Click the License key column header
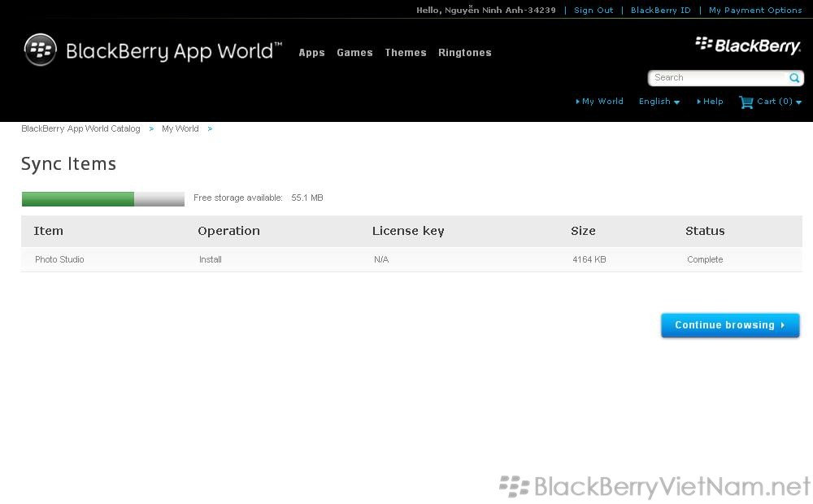Viewport: 813px width, 504px height. [408, 231]
